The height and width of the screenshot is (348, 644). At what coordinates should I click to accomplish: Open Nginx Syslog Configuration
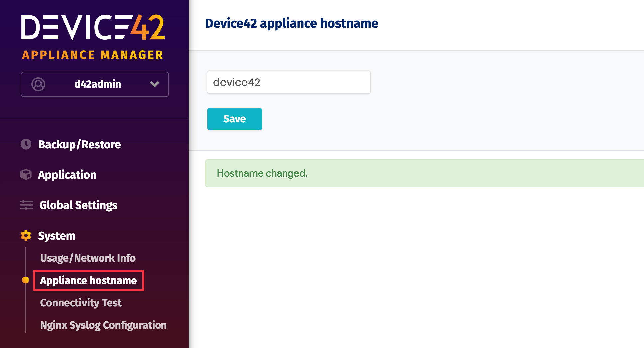pyautogui.click(x=103, y=325)
